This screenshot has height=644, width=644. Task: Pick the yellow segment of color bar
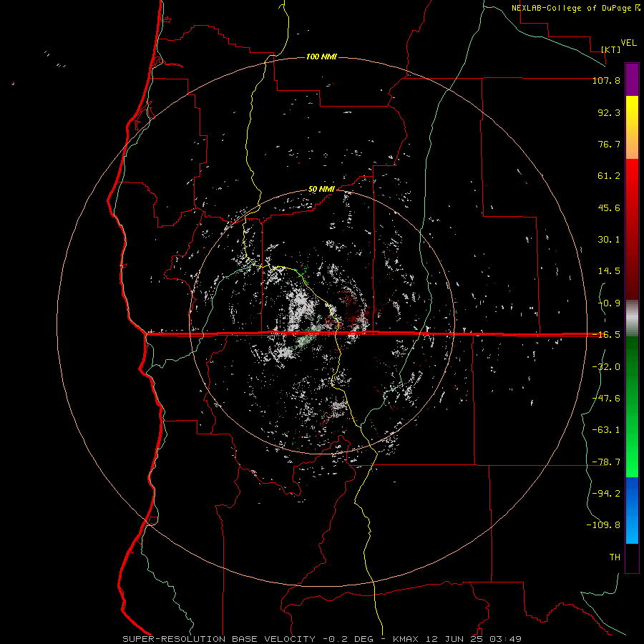click(x=632, y=127)
